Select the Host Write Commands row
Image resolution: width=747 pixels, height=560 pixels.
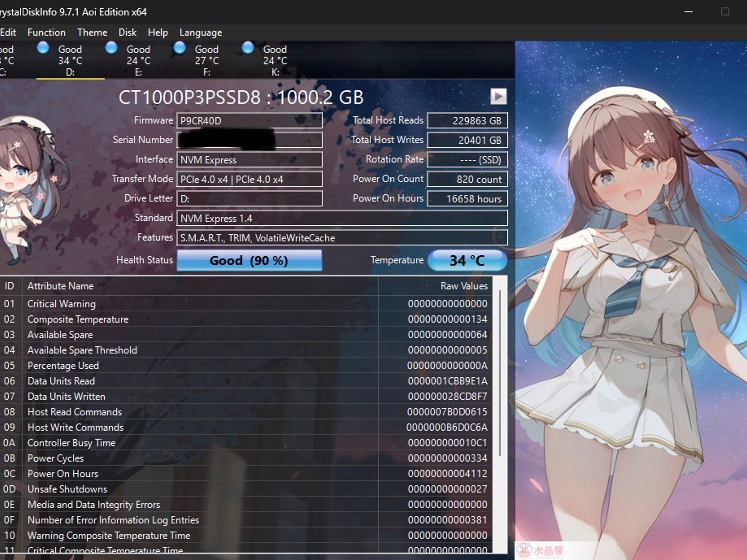click(246, 427)
